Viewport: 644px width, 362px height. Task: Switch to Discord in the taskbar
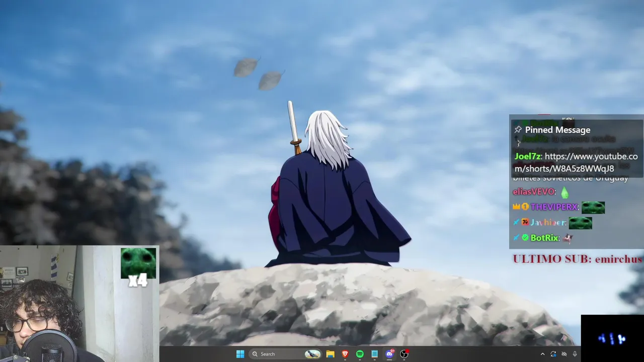(389, 354)
